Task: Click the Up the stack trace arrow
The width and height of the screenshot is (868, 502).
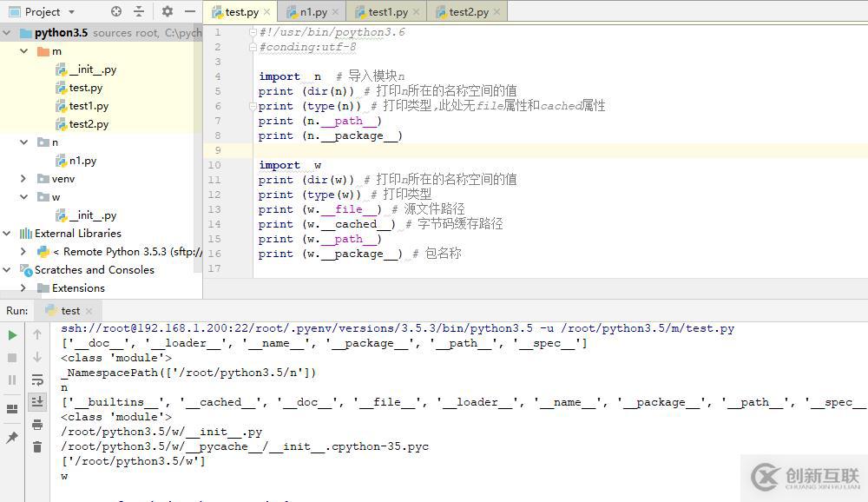Action: 37,334
